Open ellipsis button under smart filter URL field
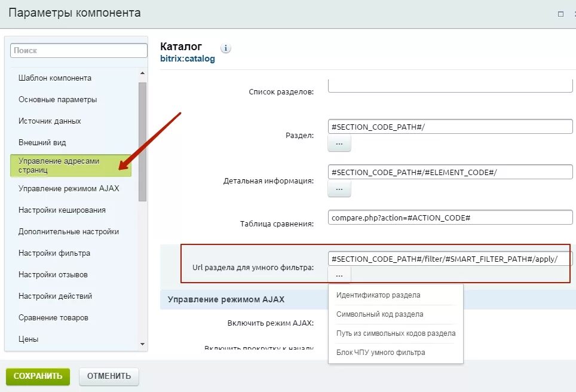Image resolution: width=576 pixels, height=392 pixels. (x=339, y=275)
